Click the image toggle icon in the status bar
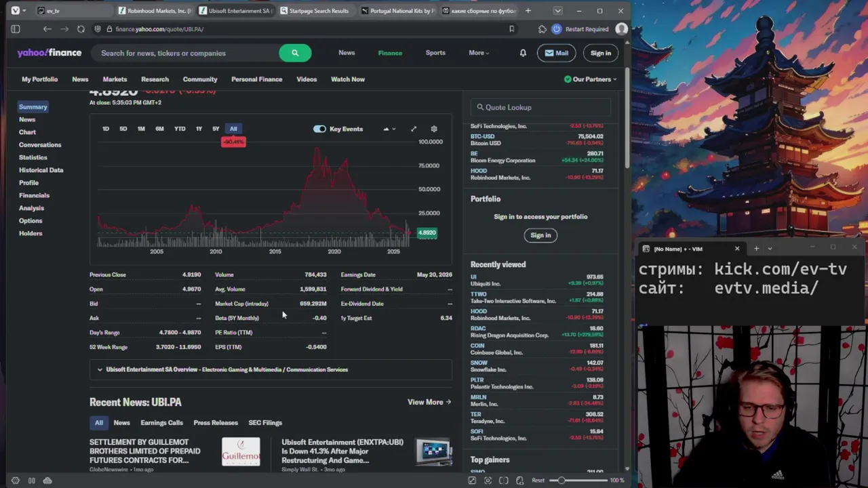Screen dimensions: 868x488 click(x=472, y=481)
